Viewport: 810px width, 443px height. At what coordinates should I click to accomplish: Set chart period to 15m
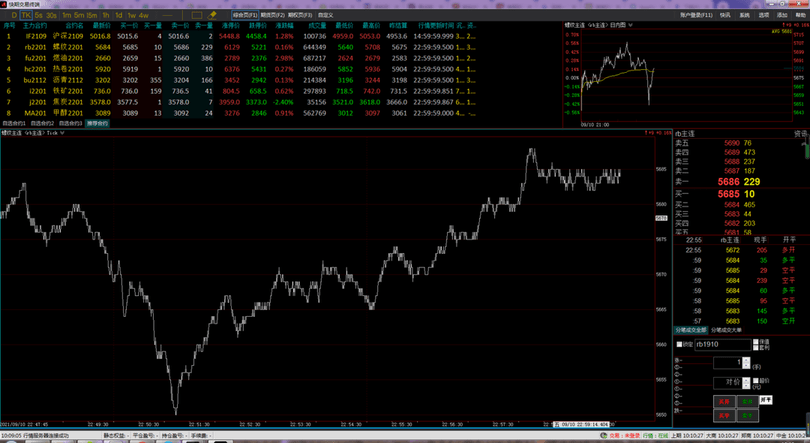pyautogui.click(x=92, y=15)
